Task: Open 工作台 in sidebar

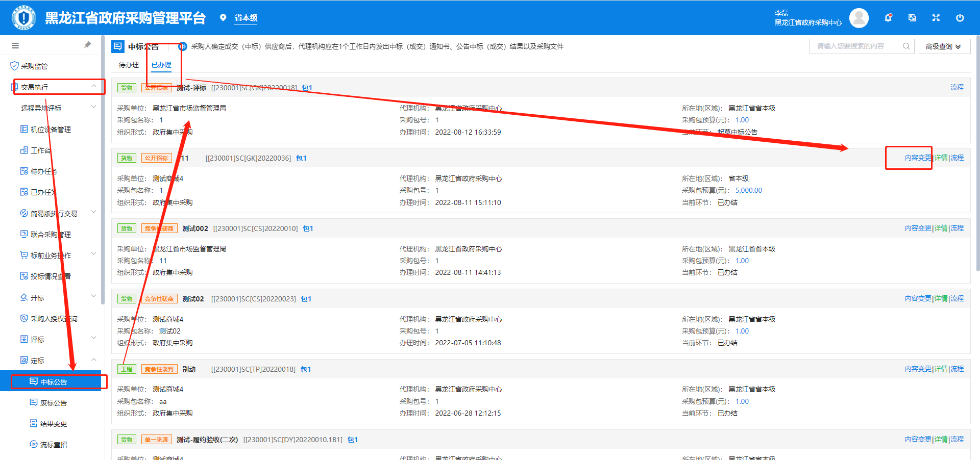Action: pyautogui.click(x=40, y=150)
